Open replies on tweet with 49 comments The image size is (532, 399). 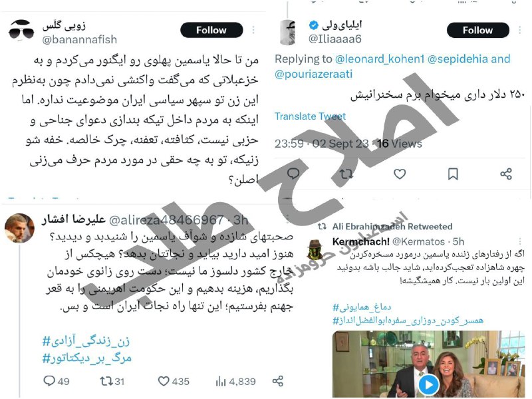click(57, 381)
